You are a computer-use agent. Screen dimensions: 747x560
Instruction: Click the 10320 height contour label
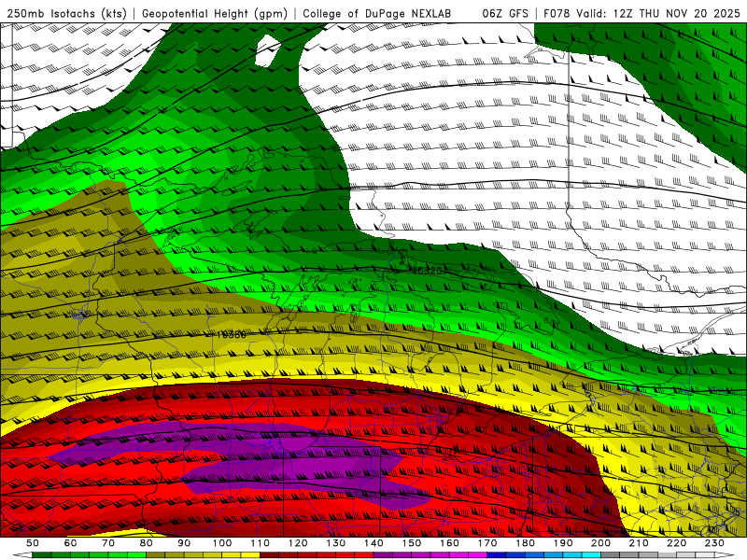click(x=427, y=271)
